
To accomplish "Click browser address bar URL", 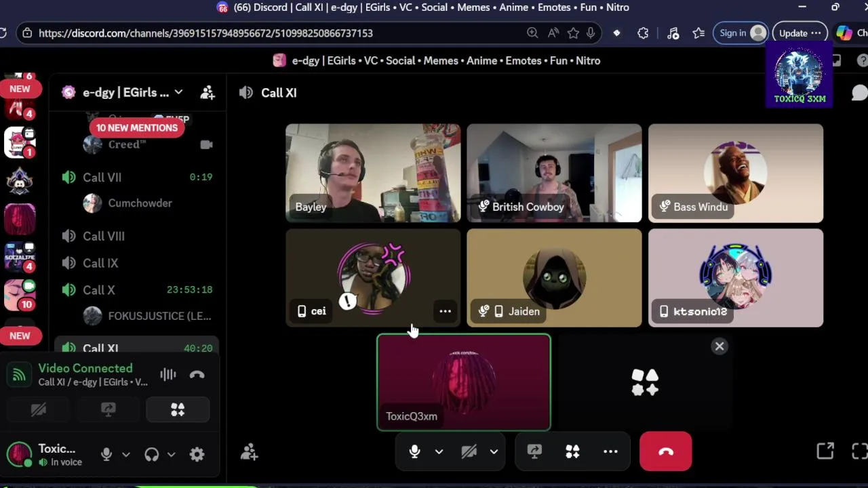I will (205, 33).
